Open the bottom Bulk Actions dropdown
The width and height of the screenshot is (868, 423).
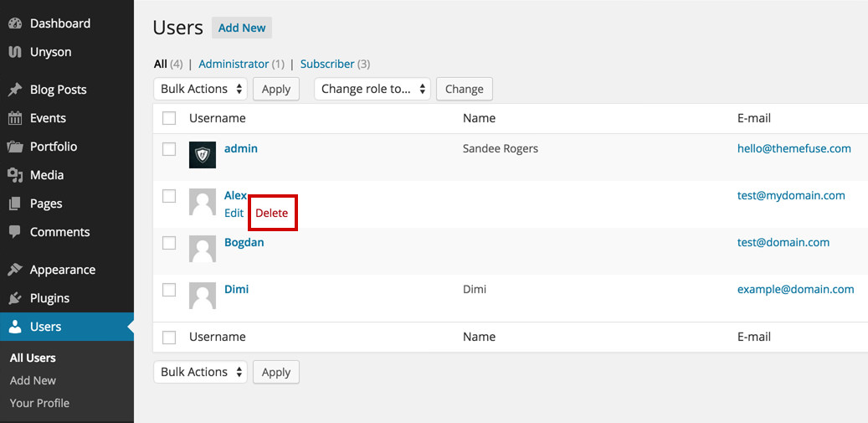click(200, 372)
